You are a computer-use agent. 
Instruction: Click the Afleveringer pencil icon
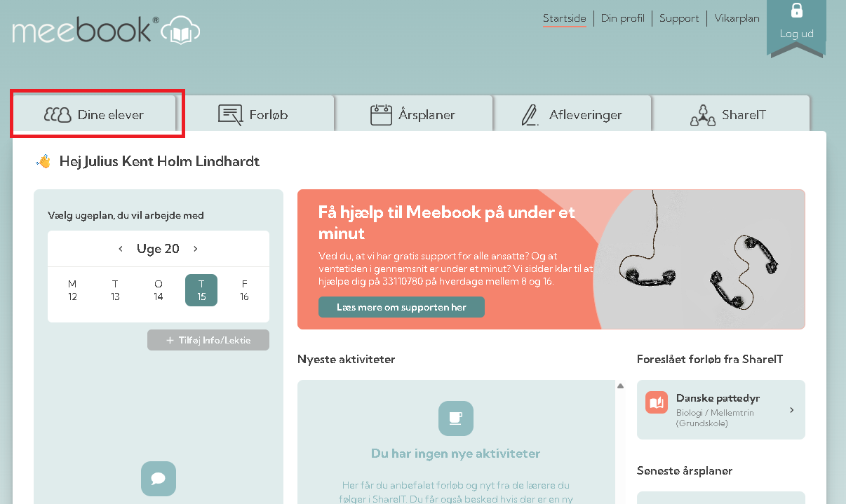point(530,115)
